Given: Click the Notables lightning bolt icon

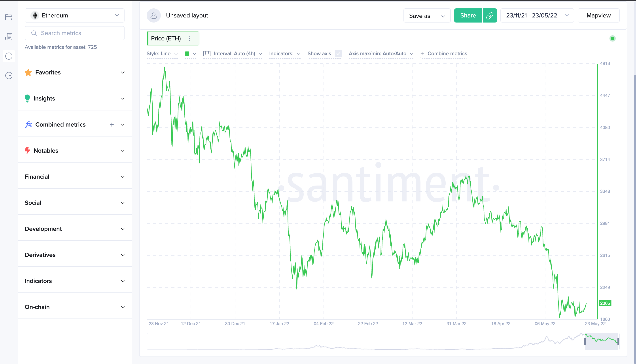Looking at the screenshot, I should tap(27, 150).
